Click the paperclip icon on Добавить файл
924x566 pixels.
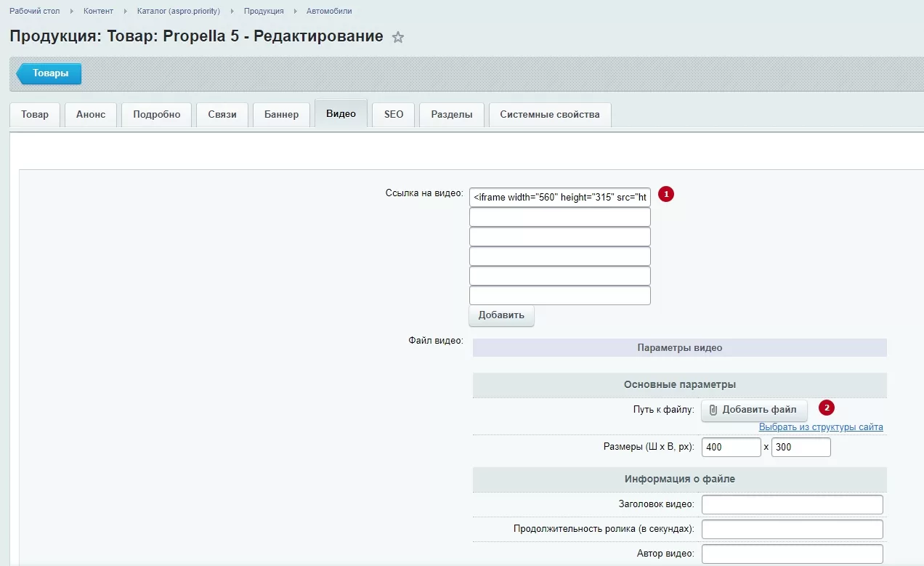click(713, 410)
